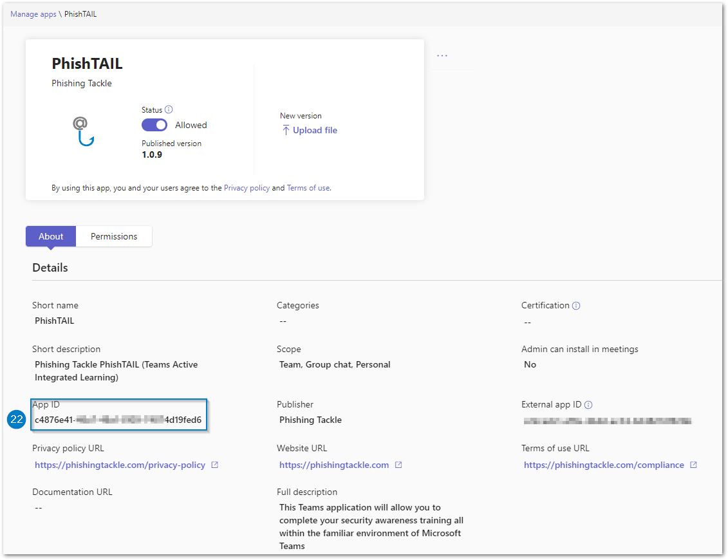Click the Allowed status label
The height and width of the screenshot is (560, 728).
[x=191, y=125]
